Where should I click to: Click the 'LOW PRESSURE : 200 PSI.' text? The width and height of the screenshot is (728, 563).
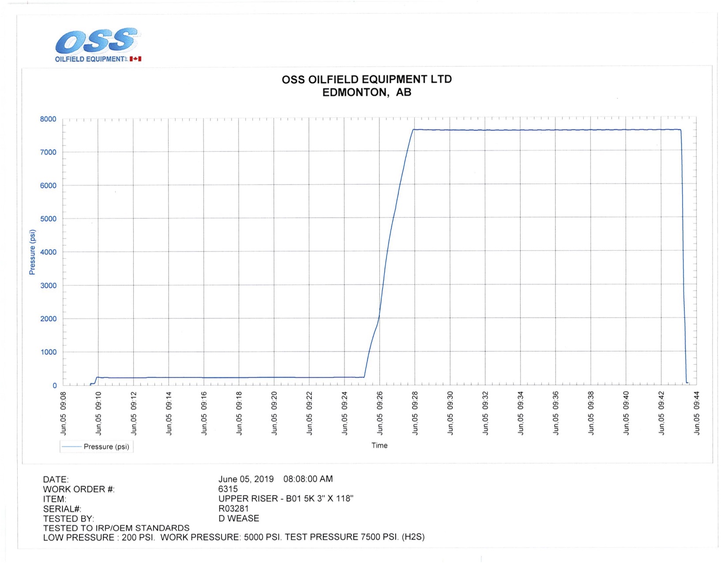tap(99, 538)
